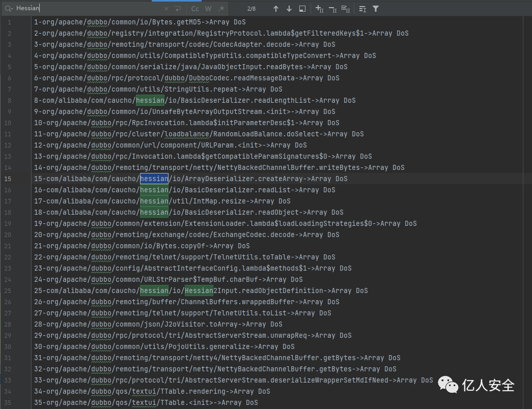Click line 26 ChannelBuffers.wrappedBuffer entry
Screen dimensions: 532x409
coord(187,302)
